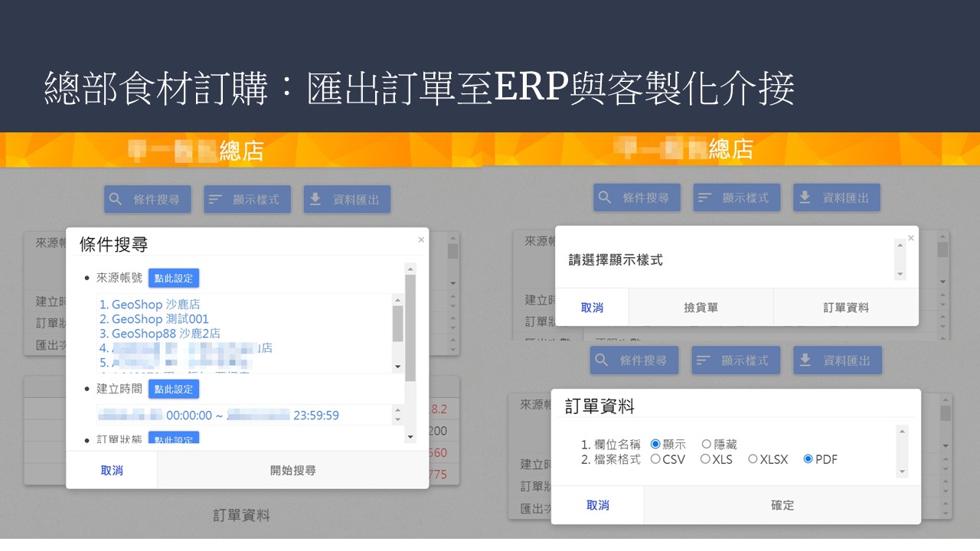Viewport: 980px width, 551px height.
Task: Click the 顯示樣式 list icon above the 條件搜尋 dialog
Action: (216, 200)
